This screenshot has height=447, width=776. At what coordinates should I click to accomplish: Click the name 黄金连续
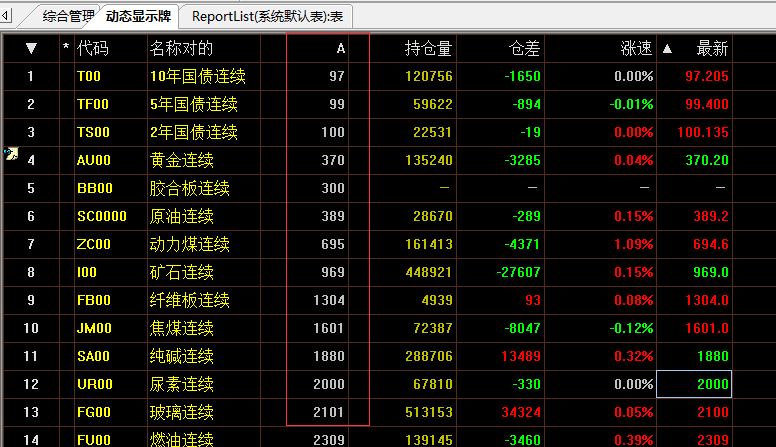[x=182, y=160]
